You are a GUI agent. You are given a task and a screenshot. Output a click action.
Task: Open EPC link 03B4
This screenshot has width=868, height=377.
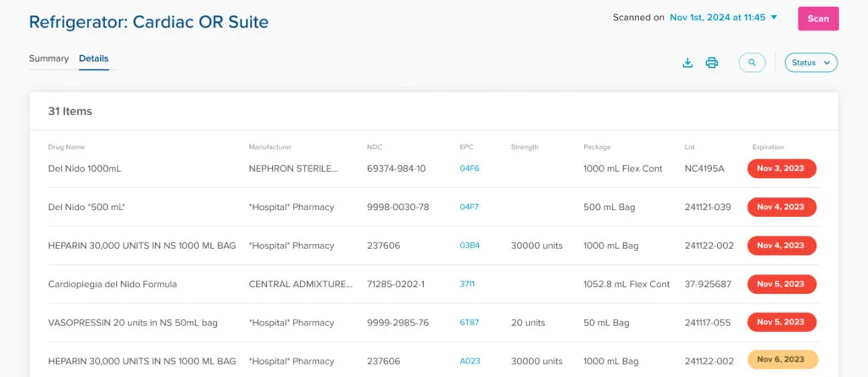click(469, 246)
